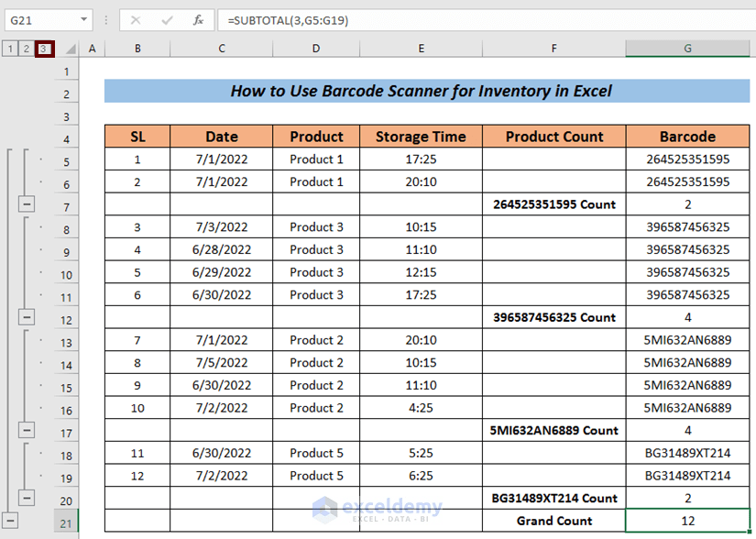Click the formula bar with SUBTOTAL formula
The width and height of the screenshot is (756, 539).
point(486,20)
